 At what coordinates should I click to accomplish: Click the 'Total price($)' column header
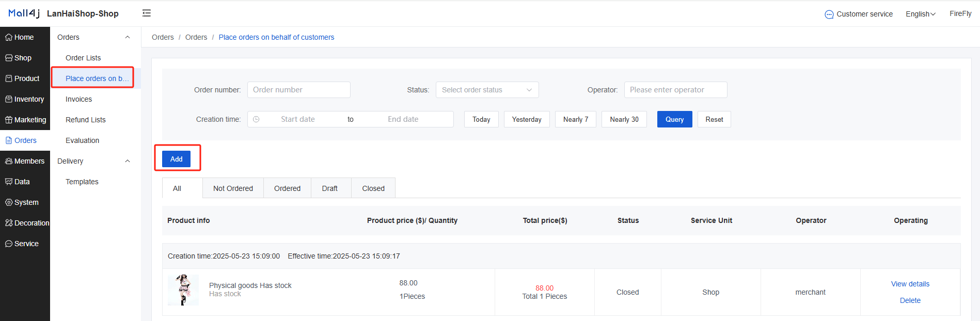(545, 220)
